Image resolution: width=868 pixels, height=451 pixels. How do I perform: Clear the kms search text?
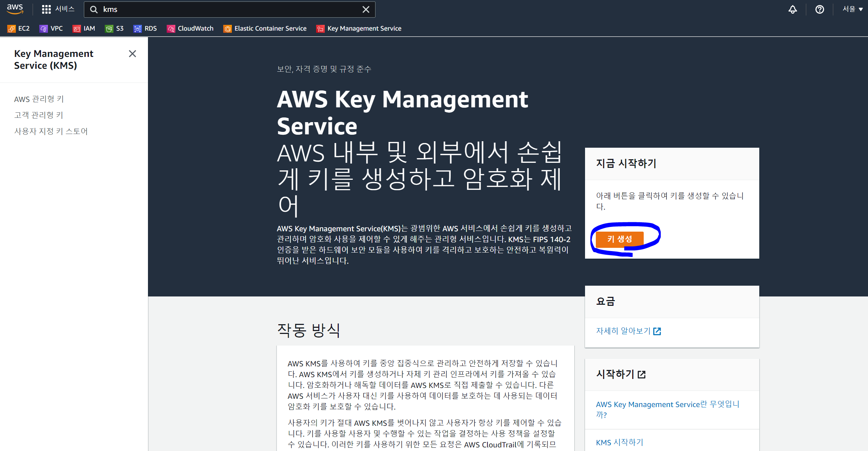click(365, 9)
